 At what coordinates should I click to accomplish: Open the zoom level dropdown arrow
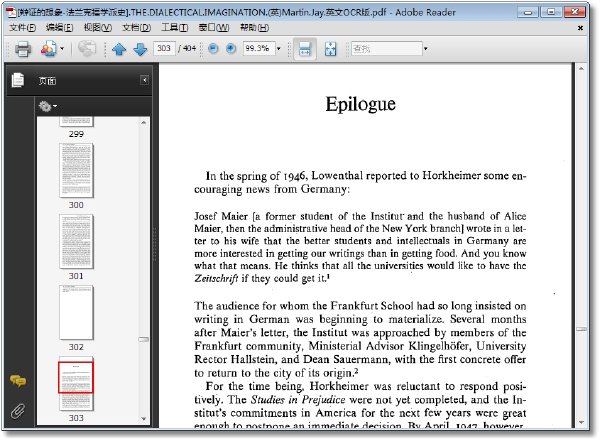pyautogui.click(x=279, y=49)
